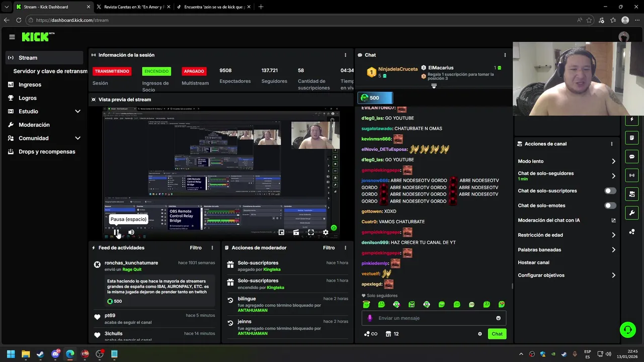Open stream preview settings gear
Screen dimensions: 644x362
coord(326,232)
